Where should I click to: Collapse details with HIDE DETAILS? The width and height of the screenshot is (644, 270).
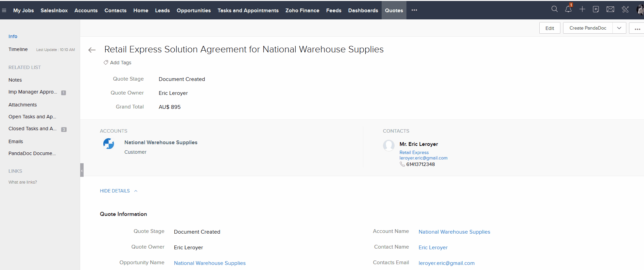[x=119, y=191]
